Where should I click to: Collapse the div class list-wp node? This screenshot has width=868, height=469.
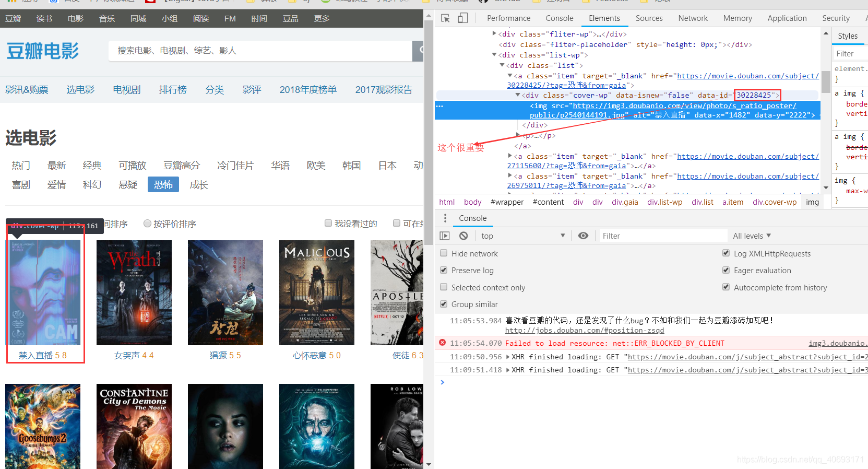(x=494, y=54)
